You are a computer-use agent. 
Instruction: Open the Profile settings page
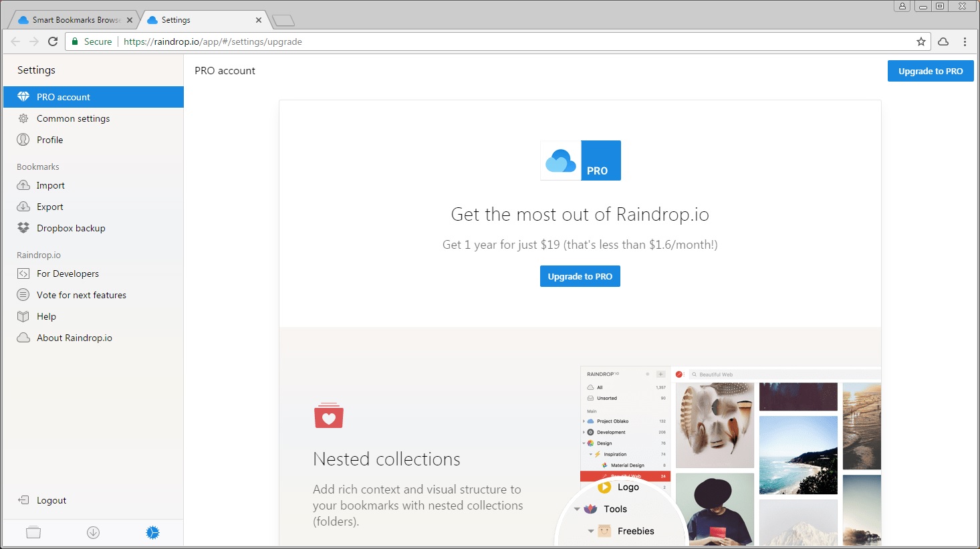93,140
